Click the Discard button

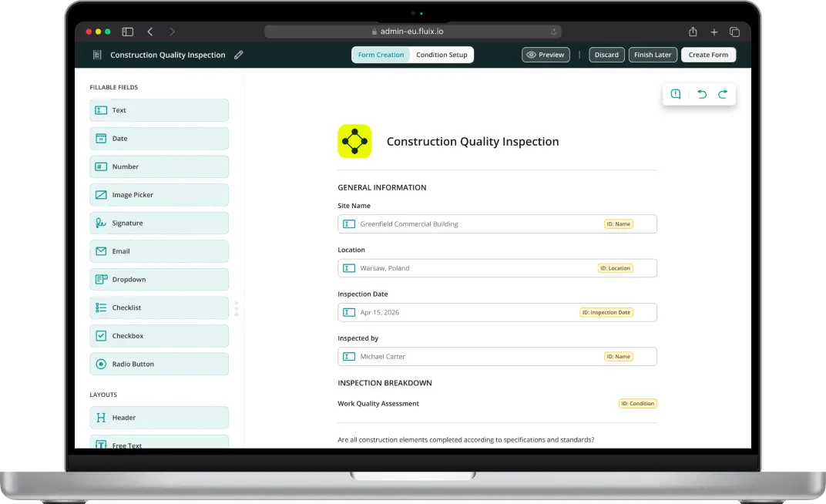click(606, 55)
